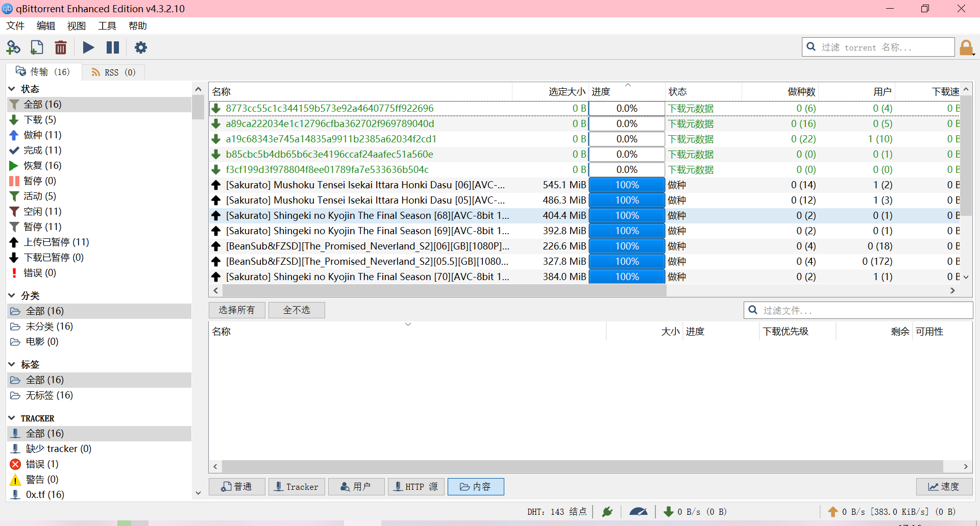Click the 选择所有 button
Image resolution: width=980 pixels, height=526 pixels.
pos(237,310)
